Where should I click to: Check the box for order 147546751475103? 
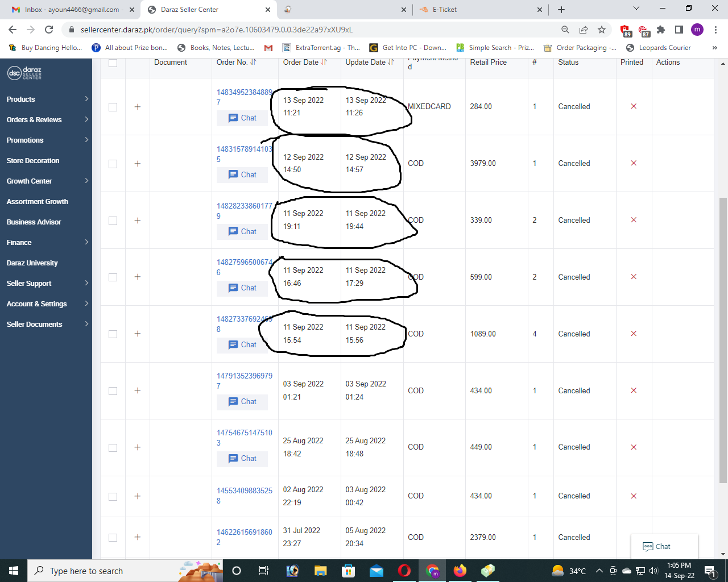point(113,448)
